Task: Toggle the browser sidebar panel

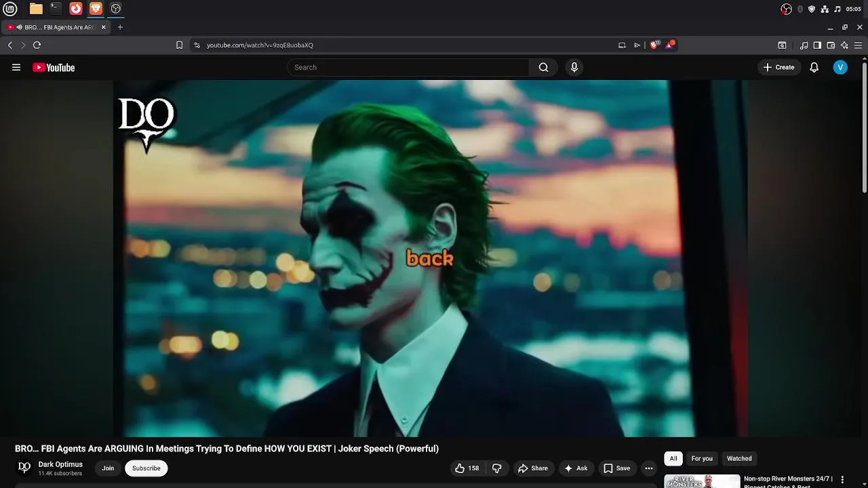Action: tap(817, 45)
